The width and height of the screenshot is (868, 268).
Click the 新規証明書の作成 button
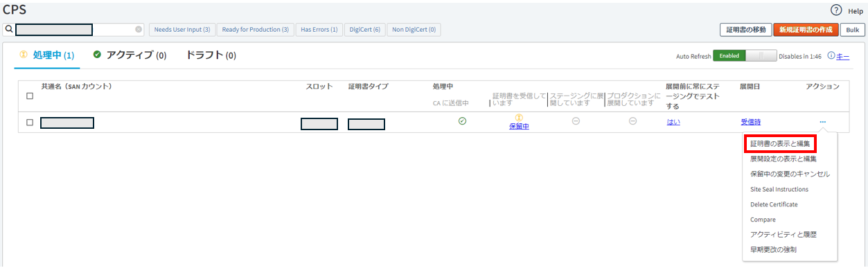[806, 30]
